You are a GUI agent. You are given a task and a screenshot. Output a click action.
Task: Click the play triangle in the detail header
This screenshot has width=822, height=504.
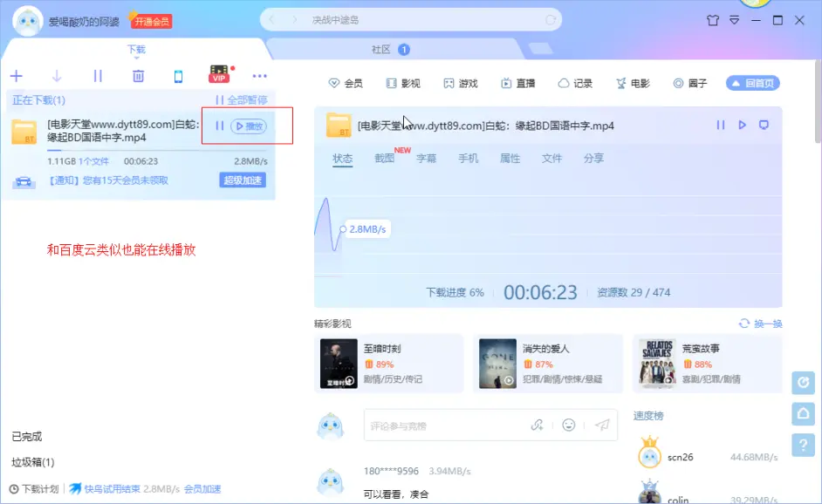(742, 125)
